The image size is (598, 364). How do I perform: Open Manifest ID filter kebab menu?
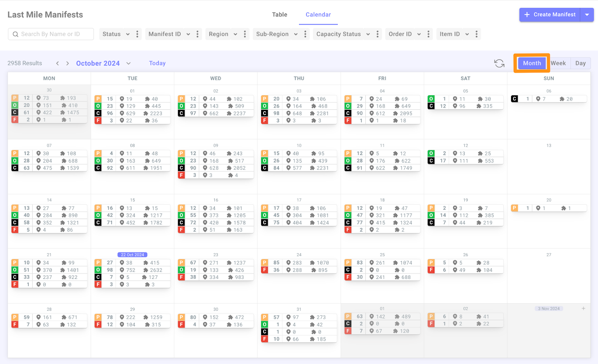tap(197, 34)
